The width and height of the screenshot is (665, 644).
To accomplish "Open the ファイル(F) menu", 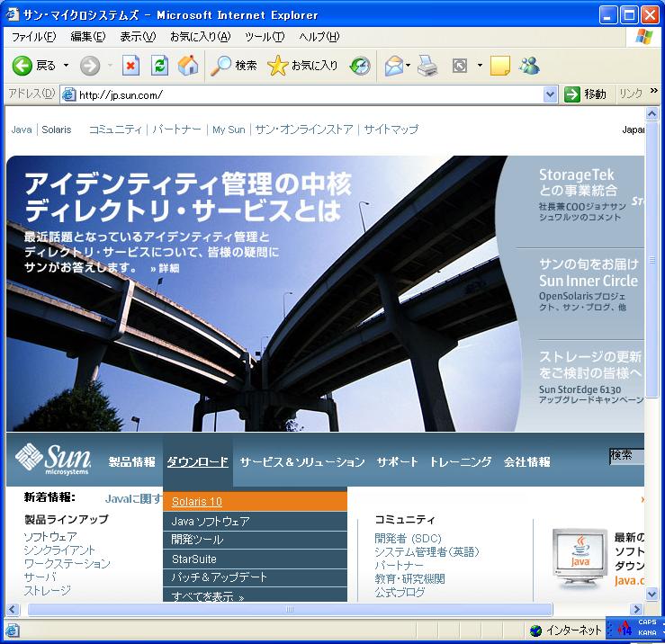I will (33, 37).
